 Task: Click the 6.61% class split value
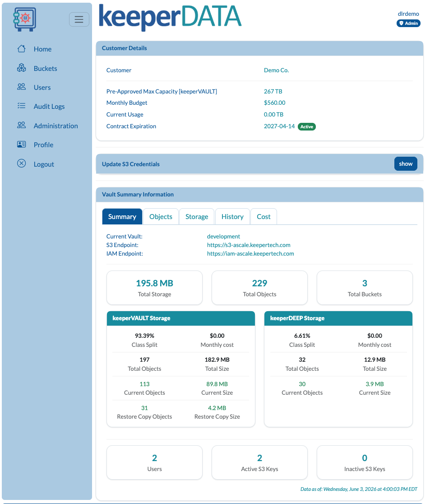[x=302, y=336]
